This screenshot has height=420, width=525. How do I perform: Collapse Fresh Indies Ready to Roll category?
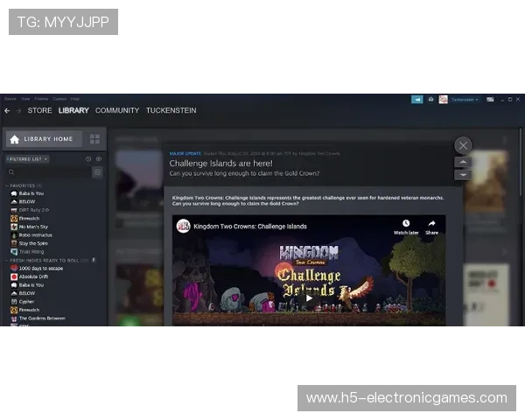point(7,261)
